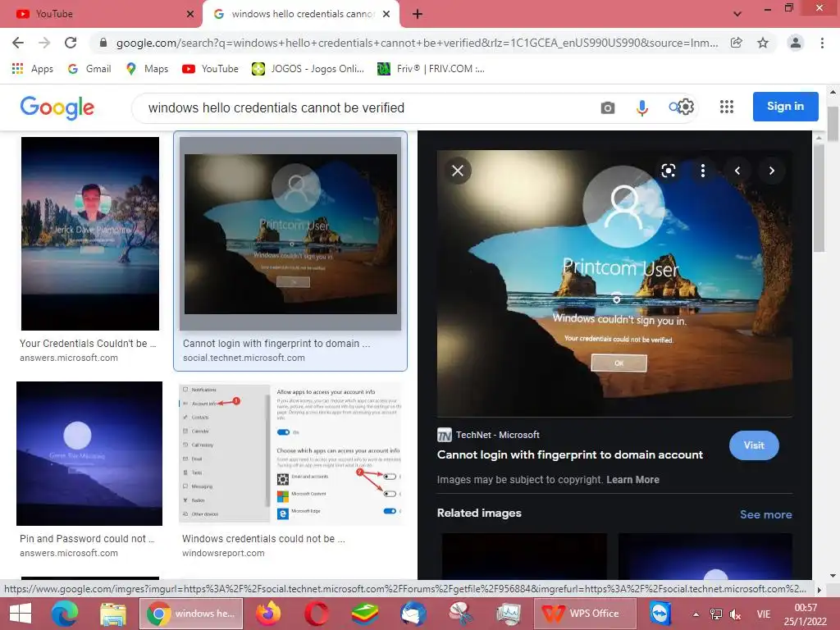Screen dimensions: 840x630
Task: Open the Pin and Password could not thumbnail
Action: tap(89, 453)
